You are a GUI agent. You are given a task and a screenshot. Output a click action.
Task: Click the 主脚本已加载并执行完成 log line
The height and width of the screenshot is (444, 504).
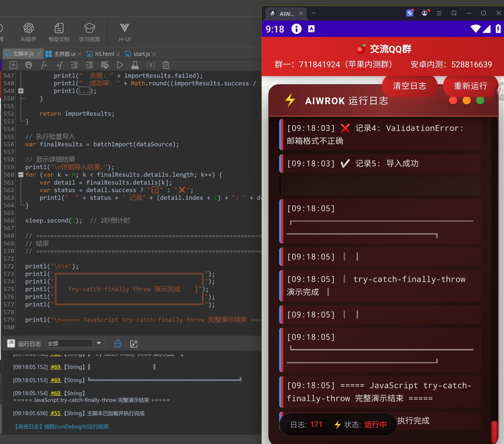tap(116, 413)
